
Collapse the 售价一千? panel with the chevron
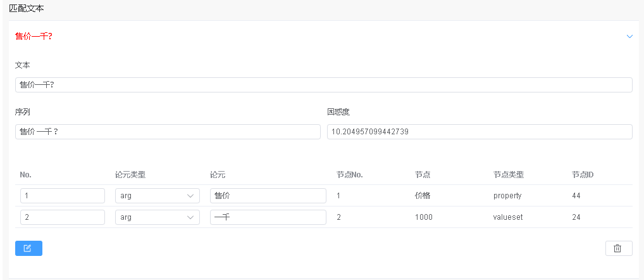[x=629, y=37]
